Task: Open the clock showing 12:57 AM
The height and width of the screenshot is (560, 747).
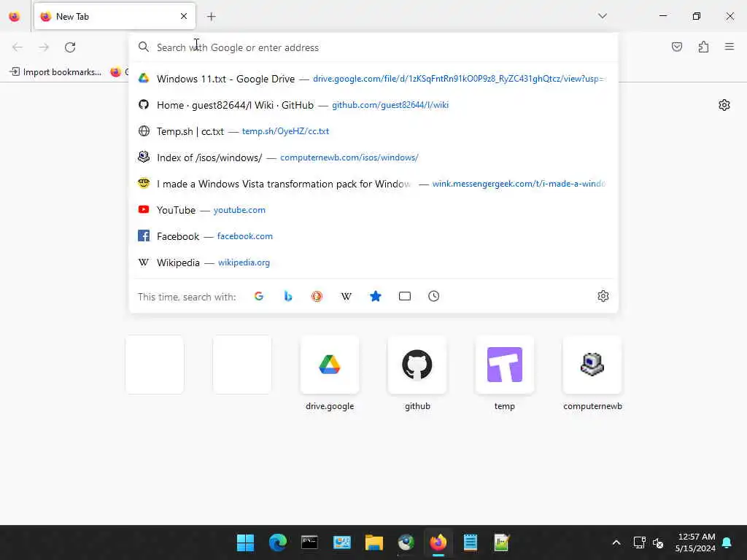Action: (695, 542)
